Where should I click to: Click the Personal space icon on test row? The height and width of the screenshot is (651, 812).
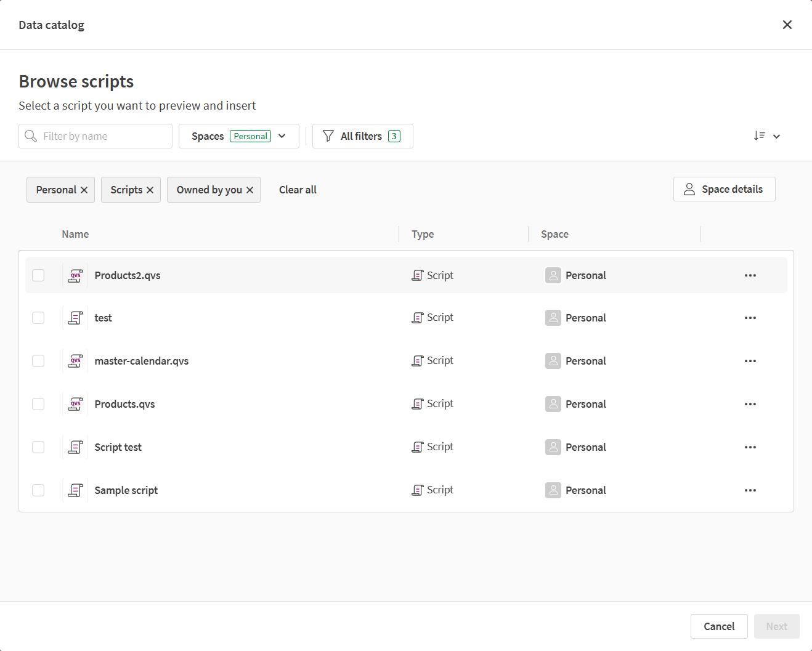click(x=553, y=318)
